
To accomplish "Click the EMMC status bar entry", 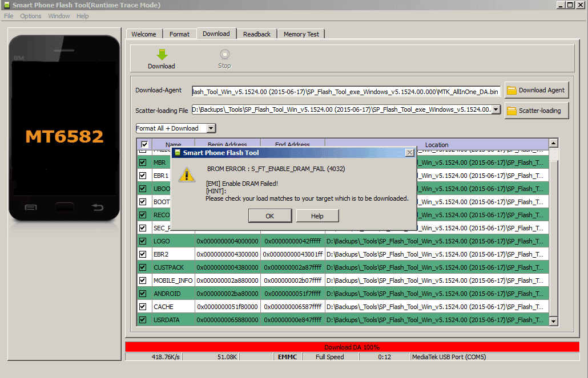I will coord(288,357).
